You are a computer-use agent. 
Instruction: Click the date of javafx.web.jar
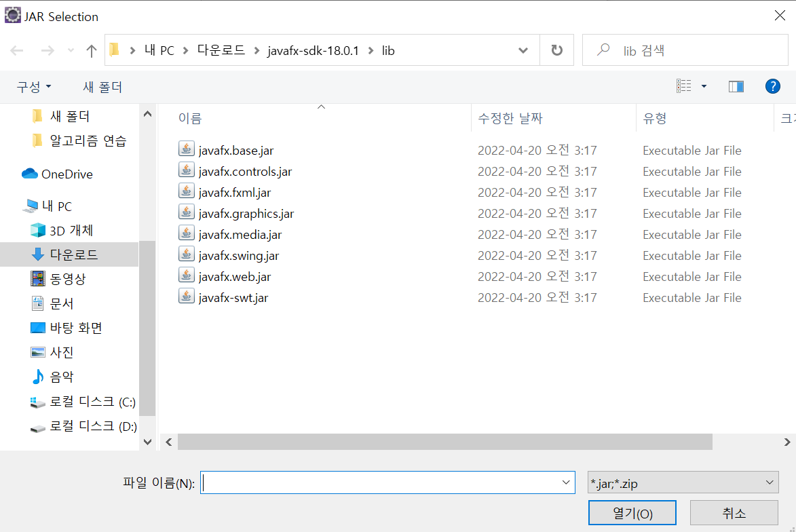tap(537, 277)
